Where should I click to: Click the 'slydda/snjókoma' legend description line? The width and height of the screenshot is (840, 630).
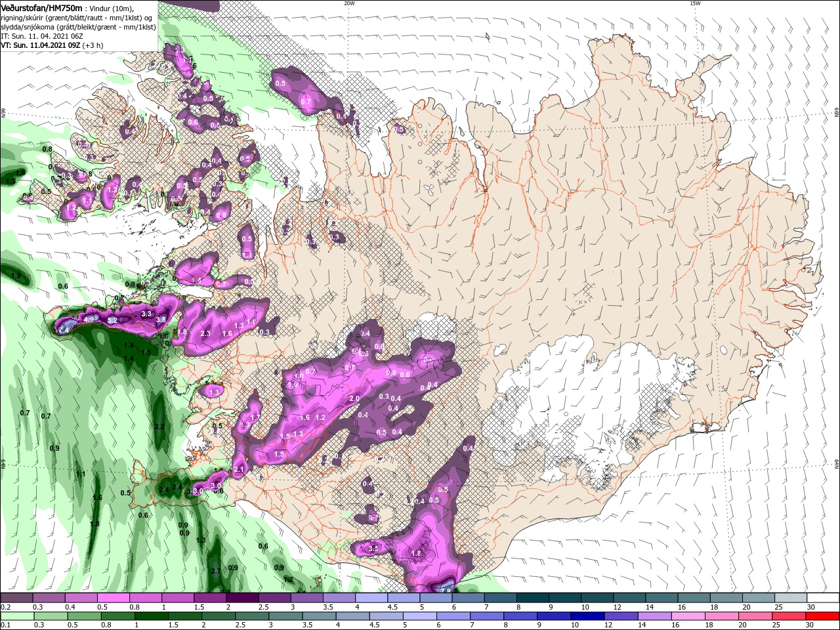click(x=78, y=27)
